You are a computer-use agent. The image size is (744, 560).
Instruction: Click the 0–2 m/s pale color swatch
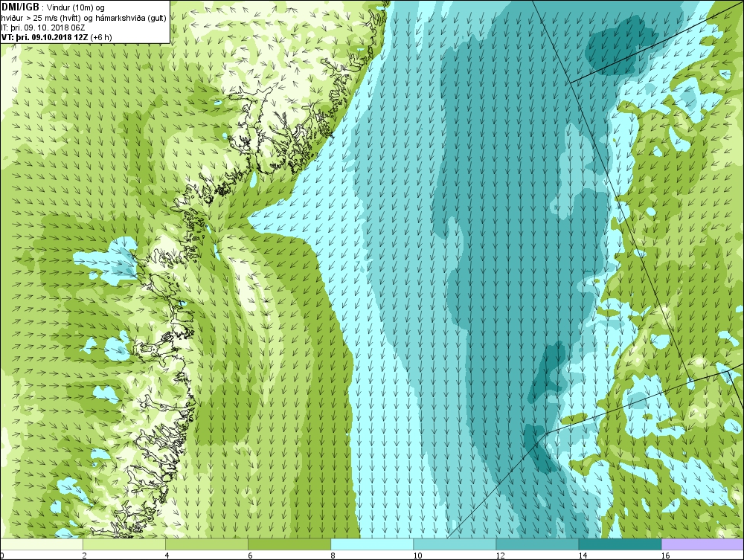point(42,544)
